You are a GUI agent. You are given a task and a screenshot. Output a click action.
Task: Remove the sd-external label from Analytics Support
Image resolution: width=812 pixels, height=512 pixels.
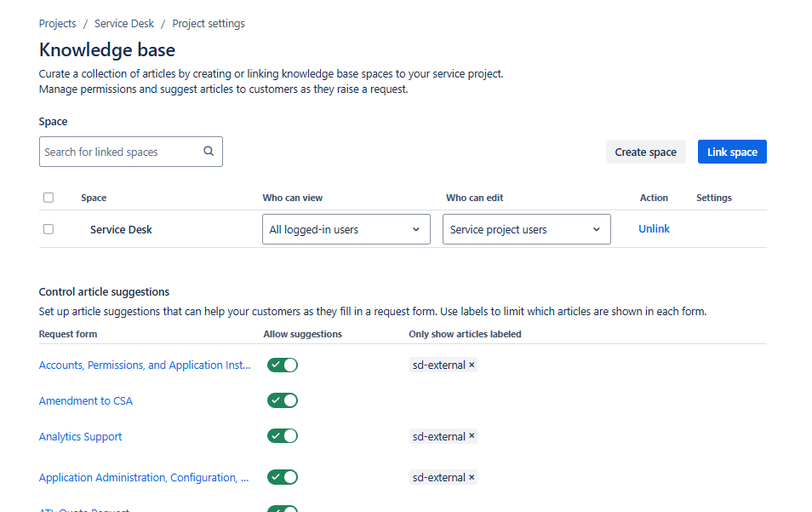(472, 435)
